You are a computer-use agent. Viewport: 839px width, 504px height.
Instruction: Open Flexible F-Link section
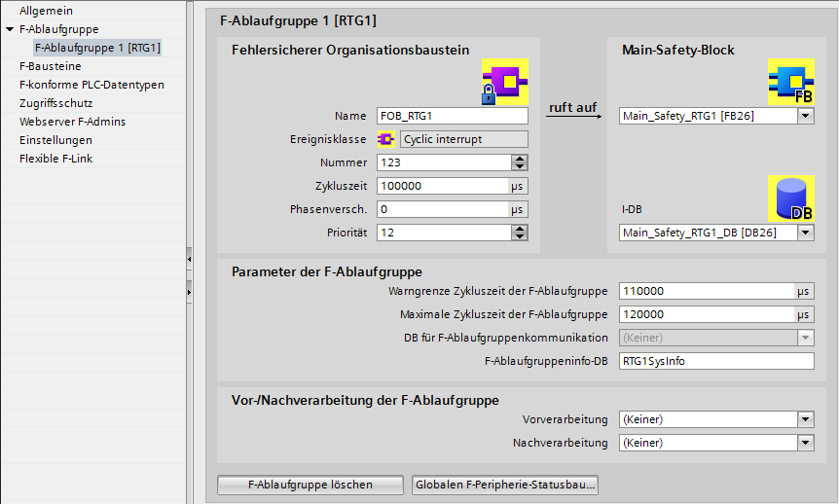point(55,159)
